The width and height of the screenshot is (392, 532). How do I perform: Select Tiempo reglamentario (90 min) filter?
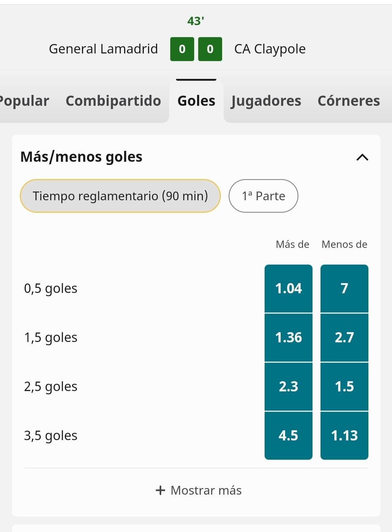[x=120, y=196]
